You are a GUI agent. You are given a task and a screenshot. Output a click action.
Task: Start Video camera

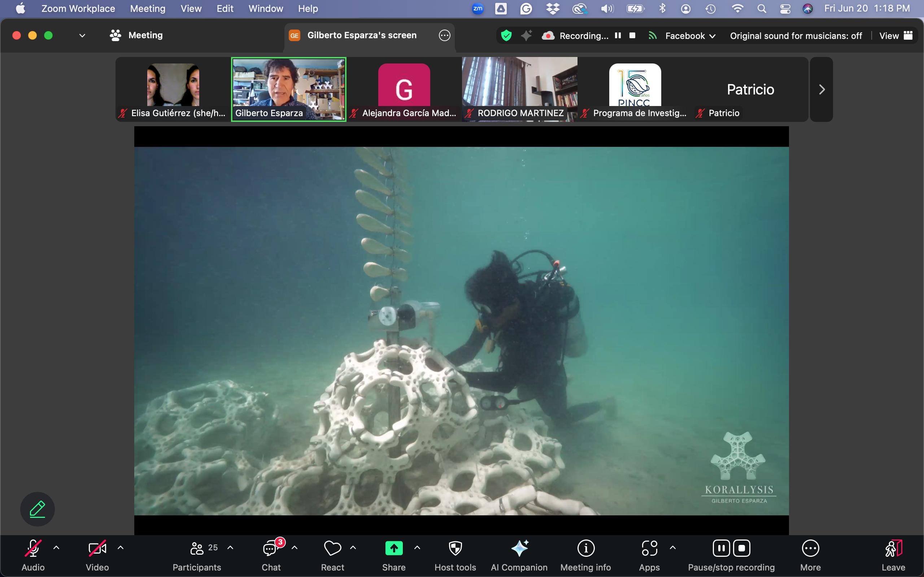[97, 549]
